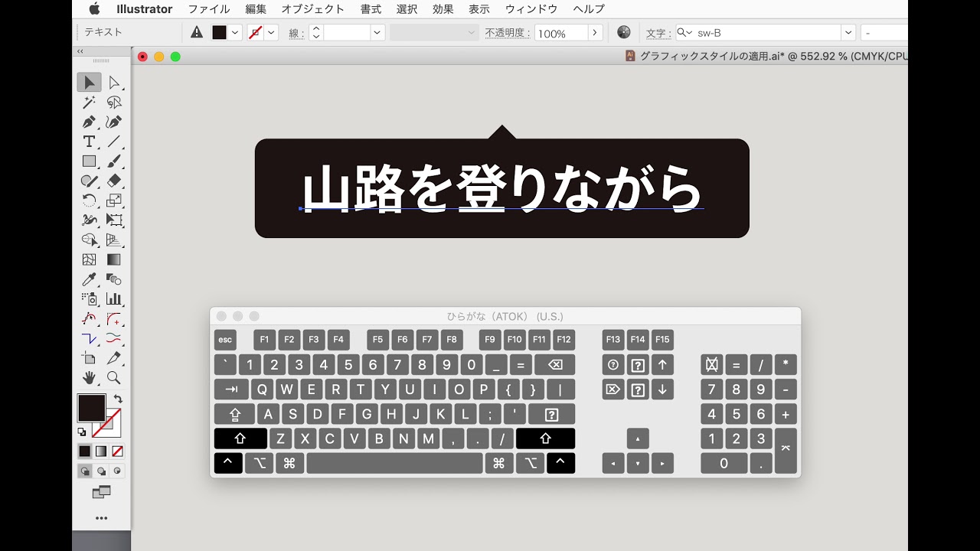Open the ファイル menu
Image resolution: width=980 pixels, height=551 pixels.
[209, 9]
